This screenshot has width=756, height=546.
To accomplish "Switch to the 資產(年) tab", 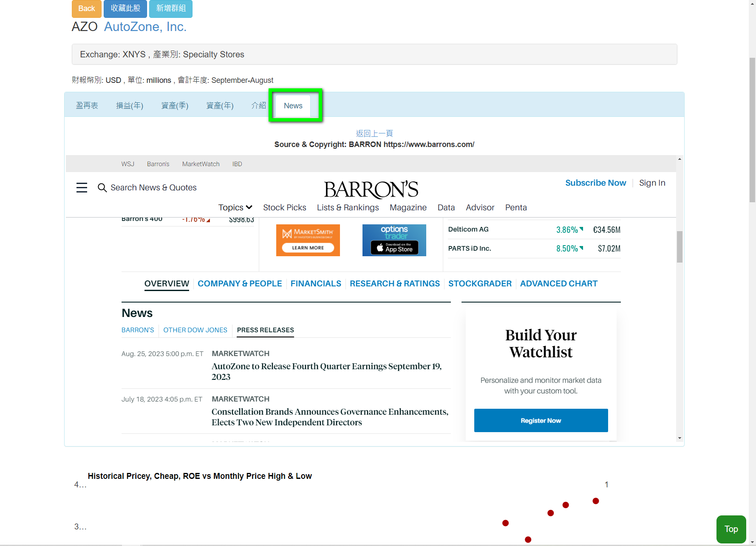I will click(x=220, y=105).
